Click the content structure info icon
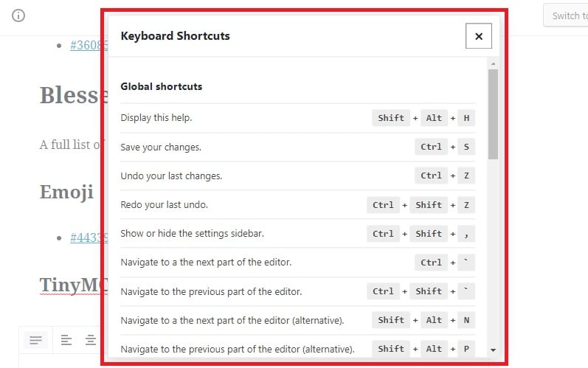 18,15
